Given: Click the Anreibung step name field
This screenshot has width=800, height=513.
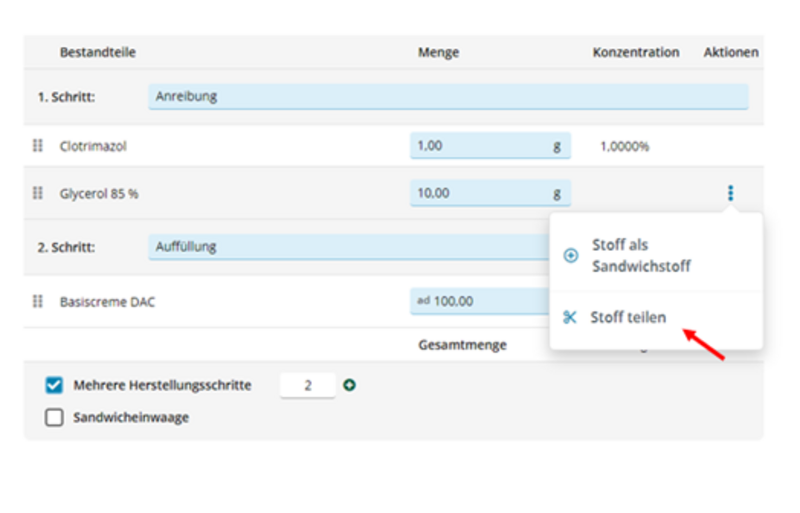Looking at the screenshot, I should [x=448, y=97].
